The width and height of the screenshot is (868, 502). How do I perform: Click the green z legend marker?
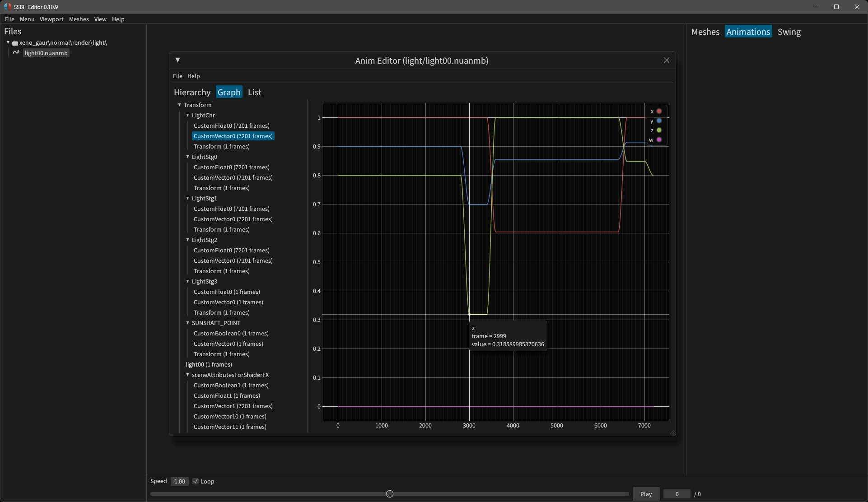coord(659,130)
